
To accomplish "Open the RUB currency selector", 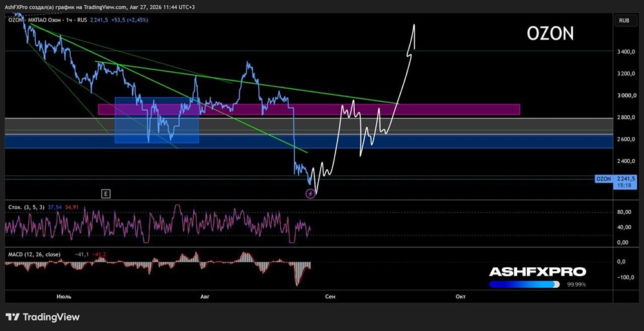I will point(625,21).
